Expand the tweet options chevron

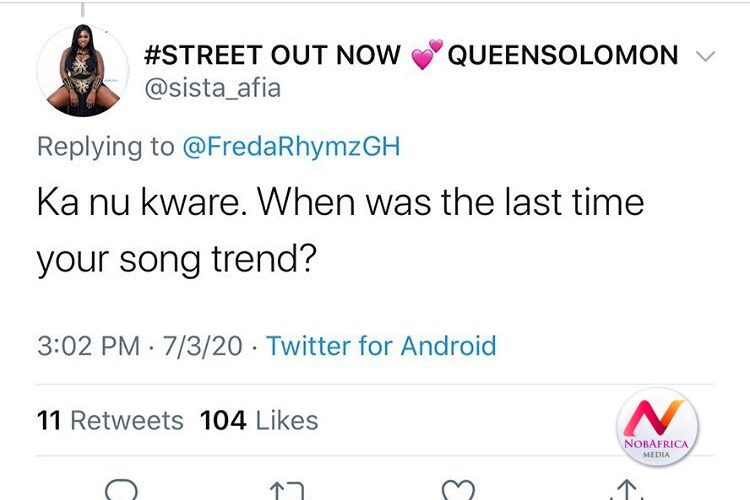[705, 56]
